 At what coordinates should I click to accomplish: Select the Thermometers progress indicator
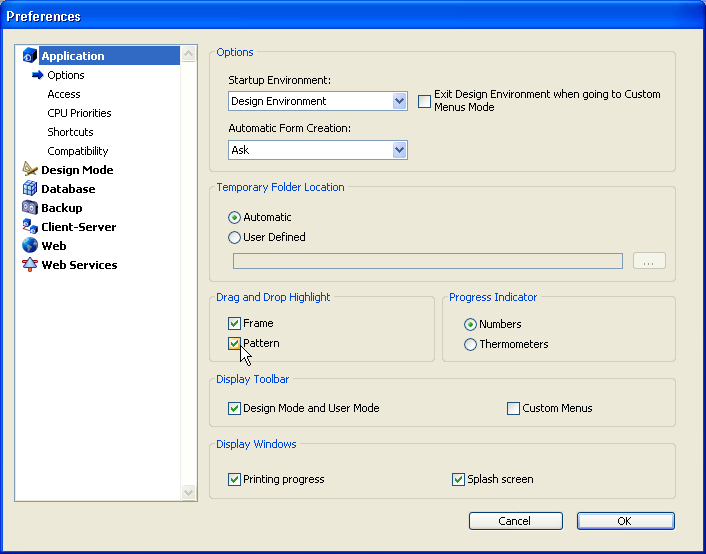470,344
